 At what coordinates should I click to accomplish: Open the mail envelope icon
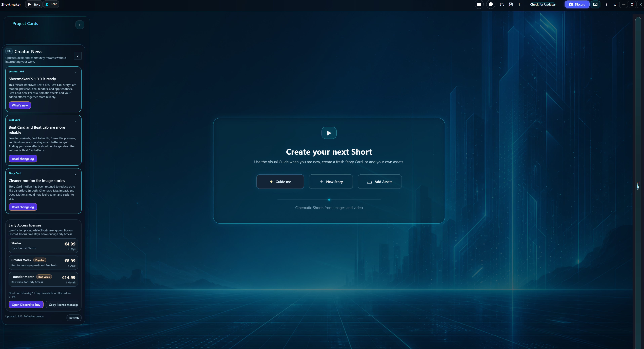pos(595,4)
